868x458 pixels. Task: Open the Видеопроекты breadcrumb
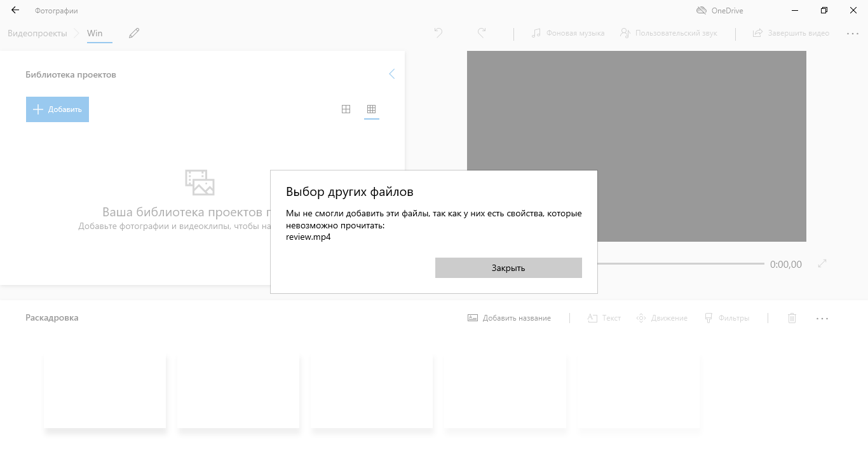(x=37, y=33)
